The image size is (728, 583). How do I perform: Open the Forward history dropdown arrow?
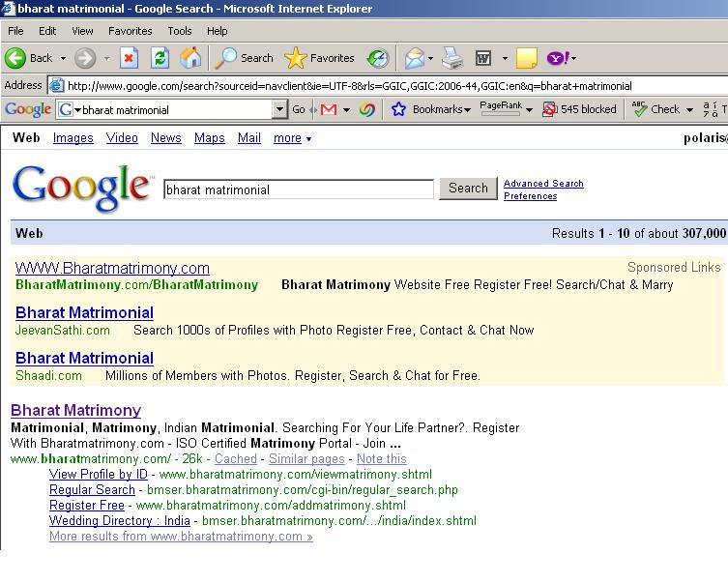106,58
